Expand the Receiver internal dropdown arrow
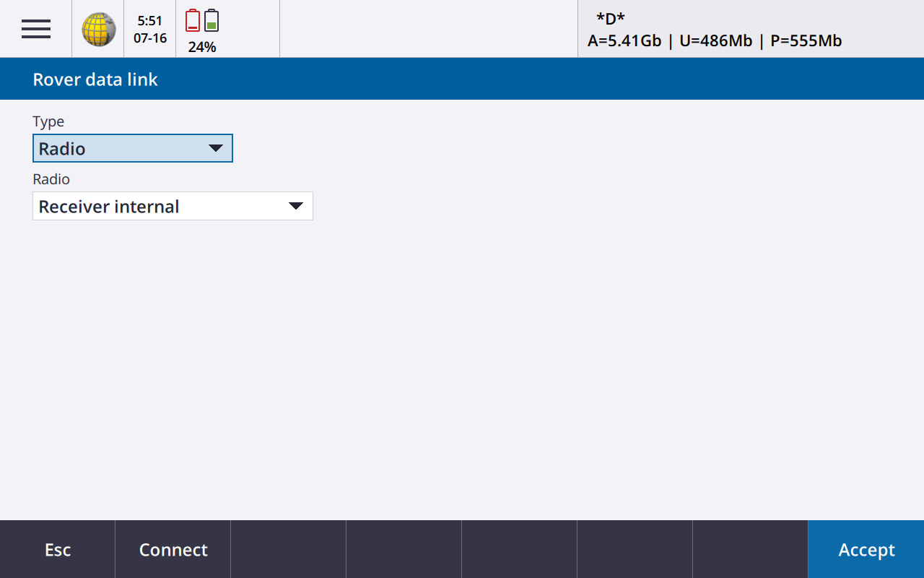 [x=295, y=206]
